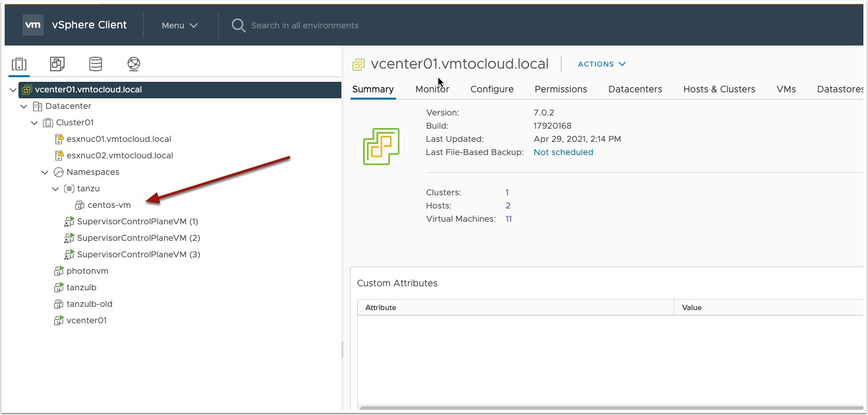Open the Hosts and Clusters inventory view
The height and width of the screenshot is (415, 868).
pyautogui.click(x=19, y=64)
